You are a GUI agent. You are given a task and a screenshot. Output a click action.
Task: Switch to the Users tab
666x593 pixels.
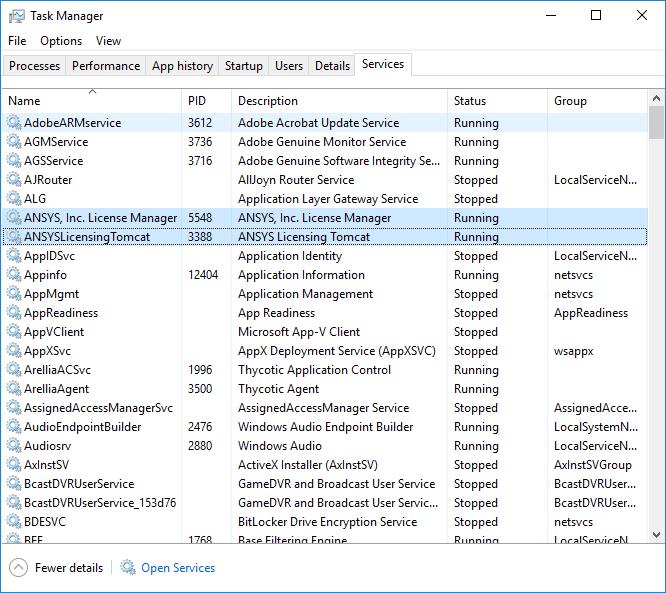click(289, 66)
